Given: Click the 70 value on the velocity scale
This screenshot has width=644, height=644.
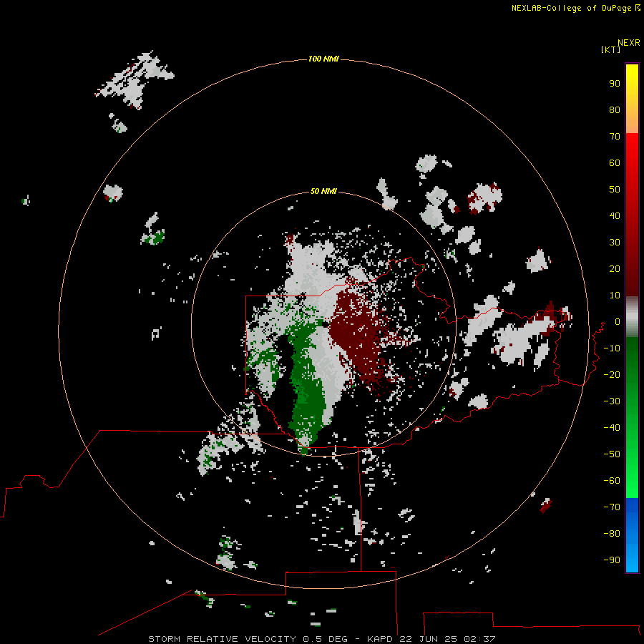Looking at the screenshot, I should pos(615,137).
